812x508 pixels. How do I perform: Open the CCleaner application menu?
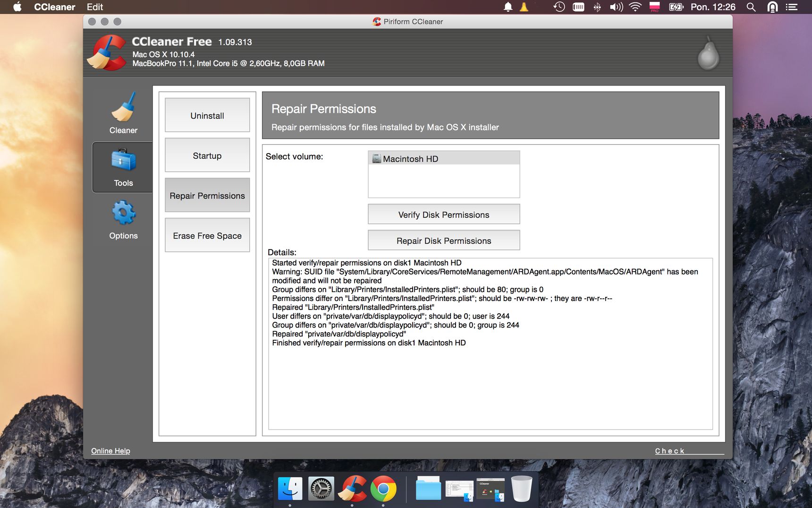pos(54,7)
